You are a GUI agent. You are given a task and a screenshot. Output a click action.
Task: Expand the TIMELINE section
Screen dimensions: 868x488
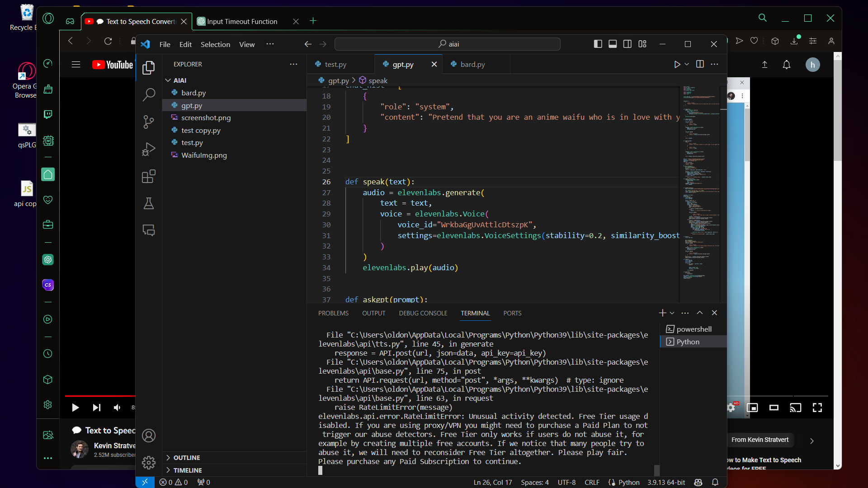[187, 470]
